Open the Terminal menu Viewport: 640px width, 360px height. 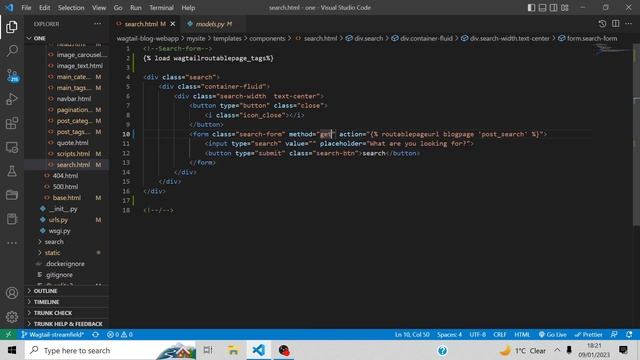(x=161, y=8)
